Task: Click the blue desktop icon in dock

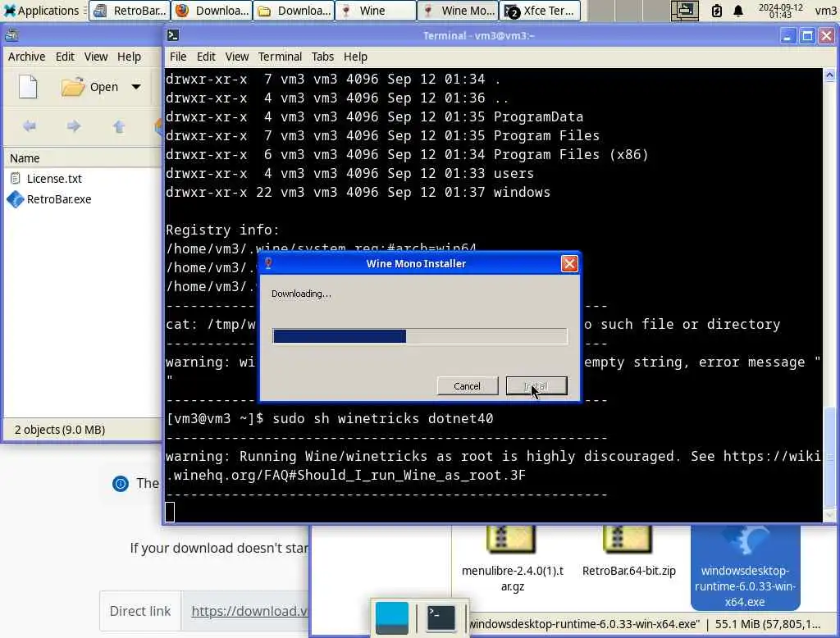Action: point(391,618)
